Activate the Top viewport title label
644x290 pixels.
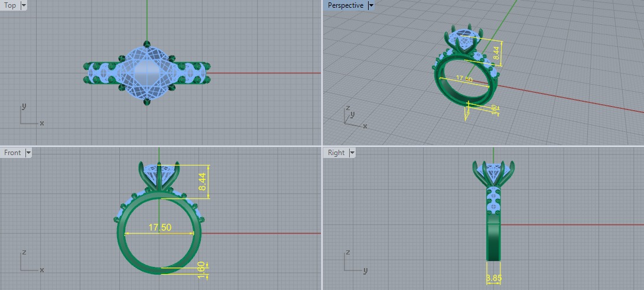[x=10, y=5]
